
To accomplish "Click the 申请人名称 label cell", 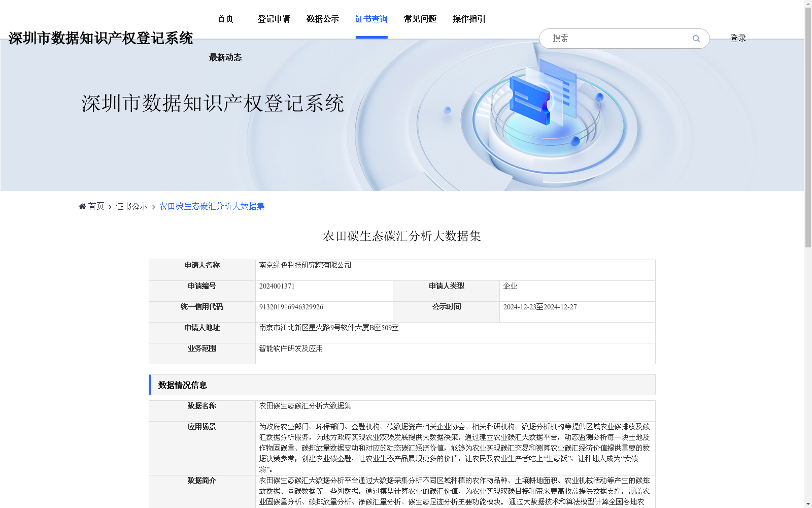I will 202,270.
